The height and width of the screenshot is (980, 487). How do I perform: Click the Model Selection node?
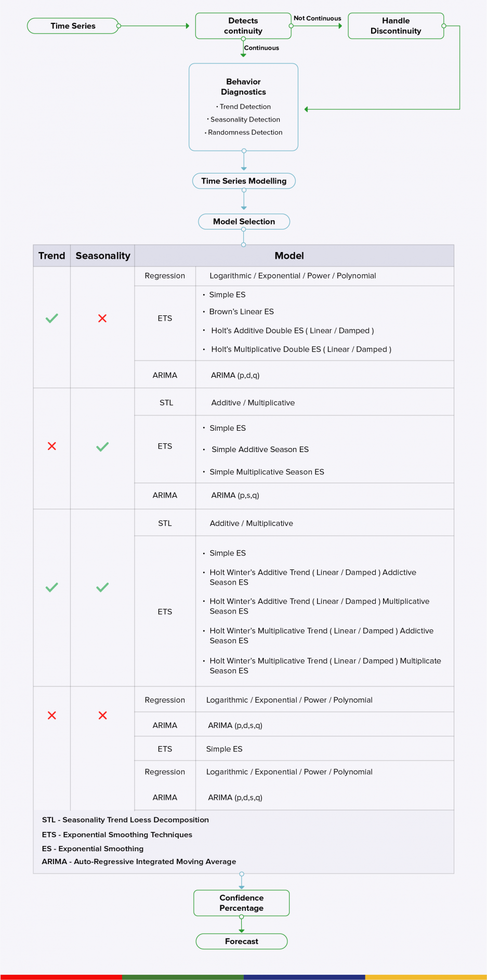(244, 221)
